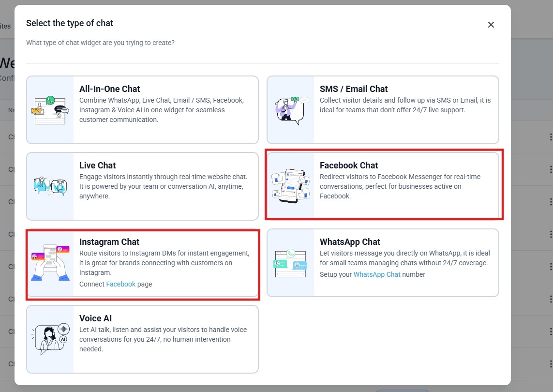
Task: Click the 'Redirect visitors to Facebook Messenger' description
Action: (400, 186)
